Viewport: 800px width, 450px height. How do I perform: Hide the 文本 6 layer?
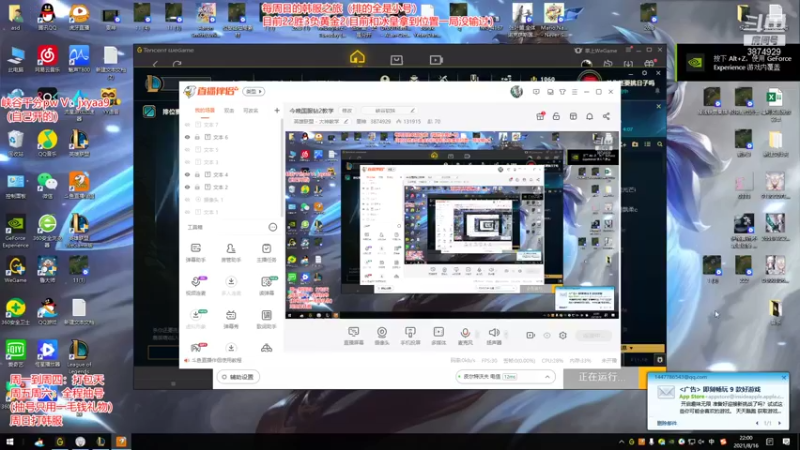pos(187,137)
